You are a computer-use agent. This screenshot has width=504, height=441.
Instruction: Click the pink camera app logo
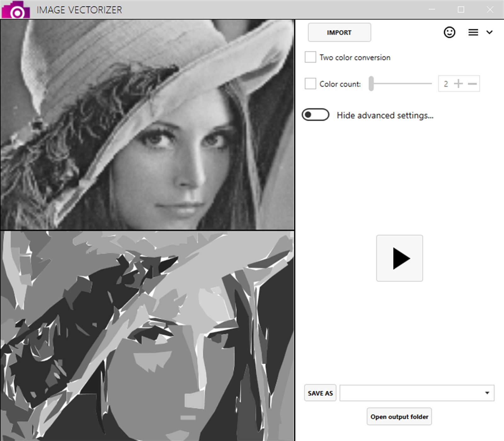coord(16,10)
